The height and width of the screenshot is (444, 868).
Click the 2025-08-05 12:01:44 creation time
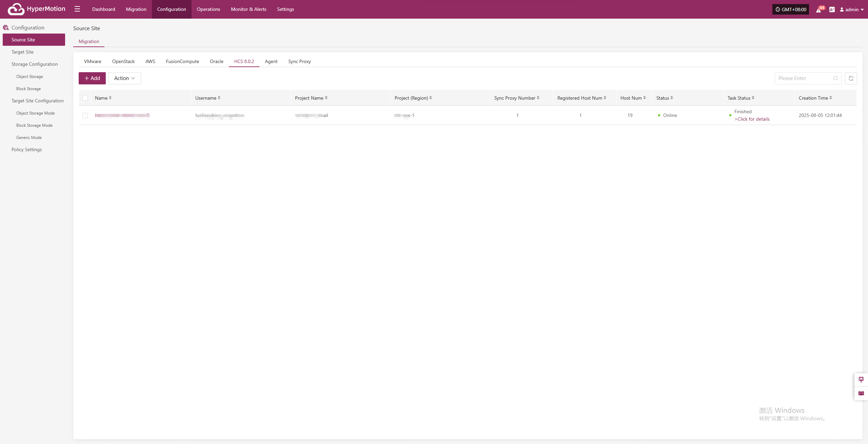point(820,115)
